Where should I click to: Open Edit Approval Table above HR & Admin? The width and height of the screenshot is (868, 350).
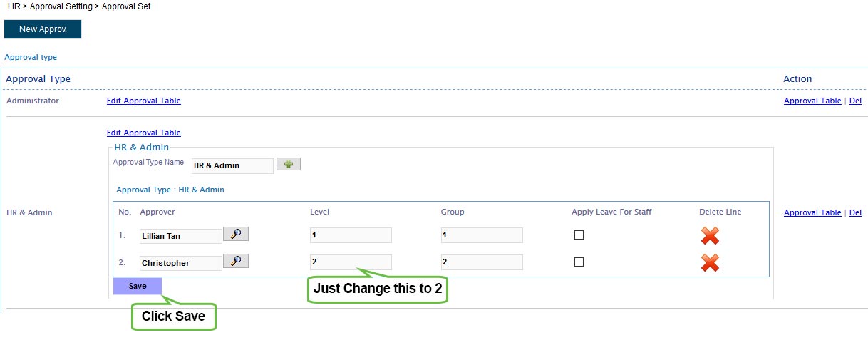[x=144, y=133]
